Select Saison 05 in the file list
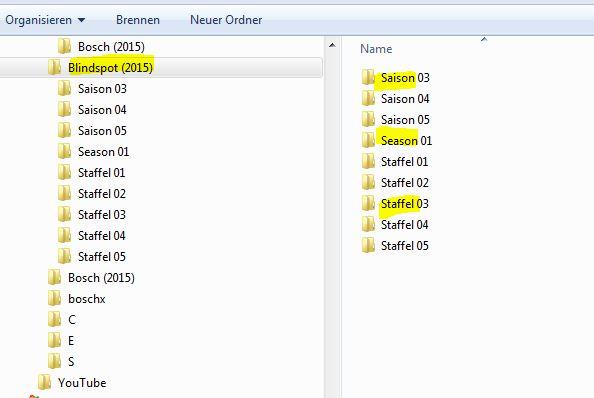 coord(405,120)
